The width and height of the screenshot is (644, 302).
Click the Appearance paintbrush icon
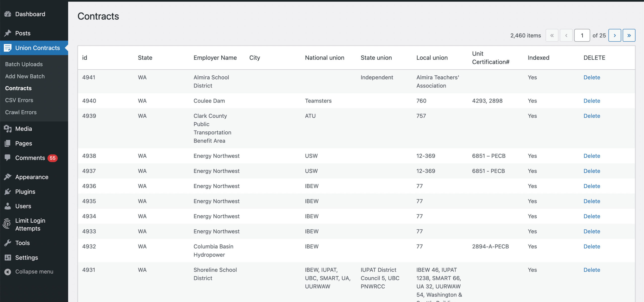(x=8, y=177)
